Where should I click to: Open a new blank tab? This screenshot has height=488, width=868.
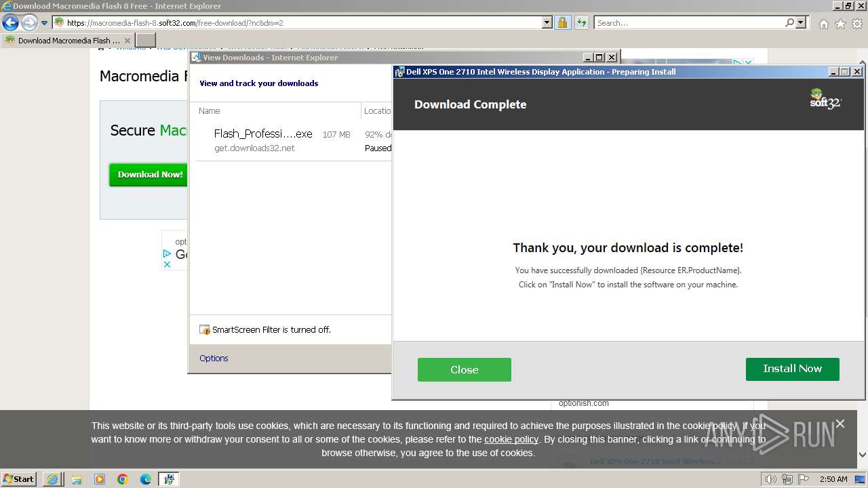point(146,40)
